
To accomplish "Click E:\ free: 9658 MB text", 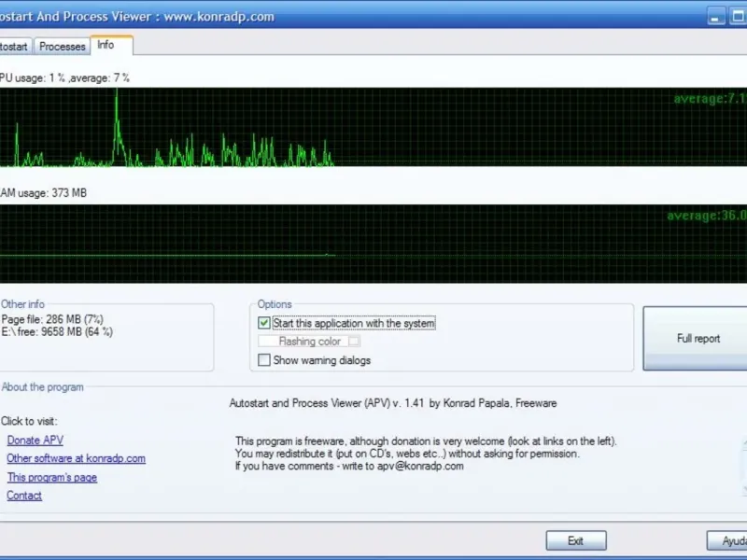I will click(57, 332).
